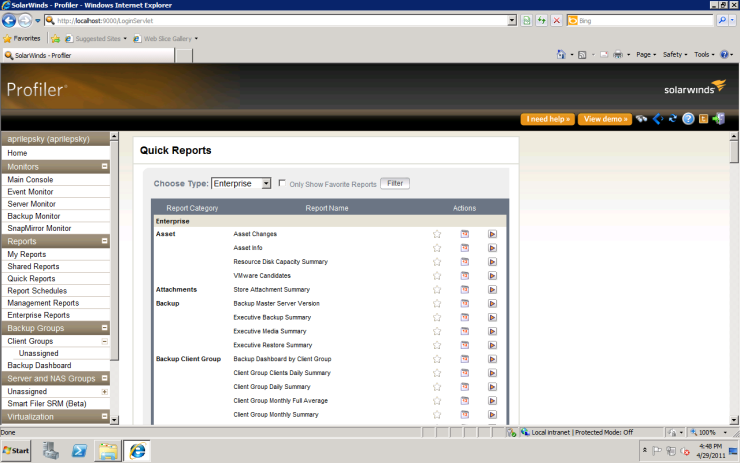Select the SolarWinds - Profiler browser tab
The image size is (740, 463).
88,55
